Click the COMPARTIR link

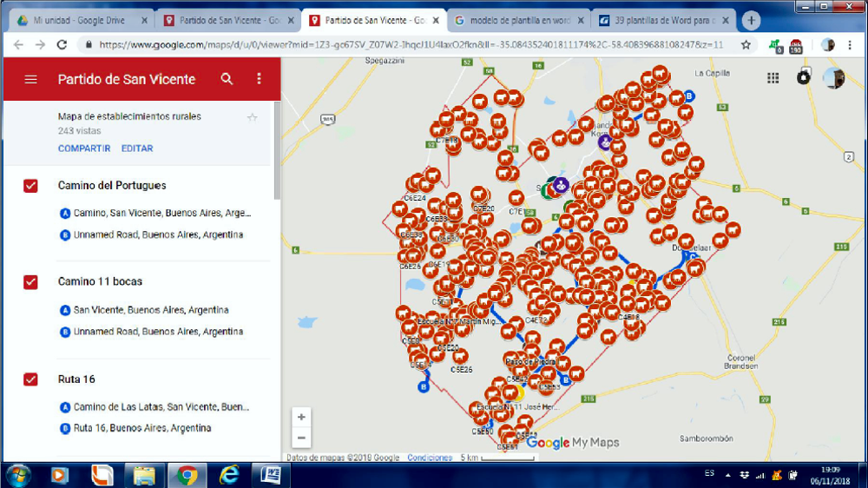click(84, 148)
